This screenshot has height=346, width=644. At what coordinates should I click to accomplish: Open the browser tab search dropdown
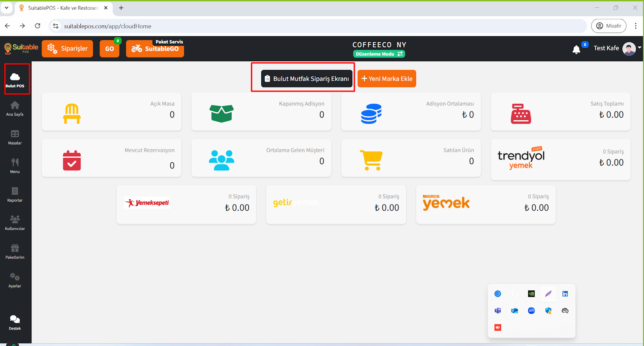[6, 8]
